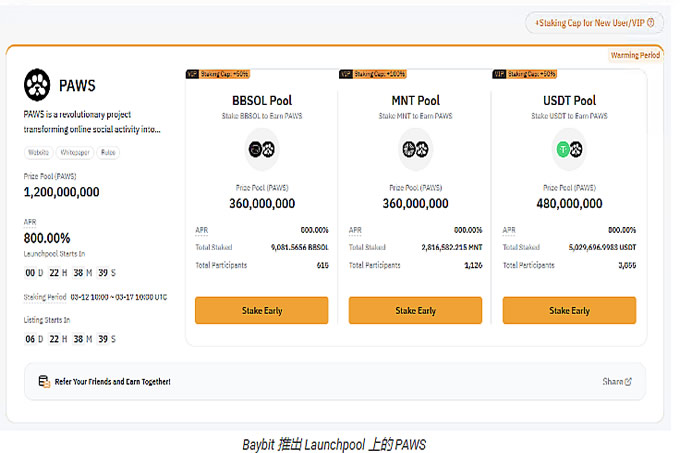Click the Warming Period status tag
Viewport: 680px width, 453px height.
click(635, 55)
